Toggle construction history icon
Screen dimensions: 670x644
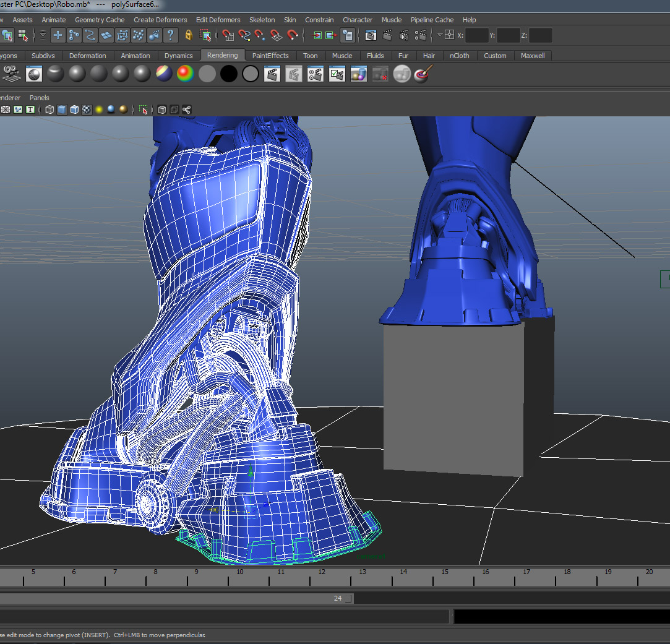pyautogui.click(x=348, y=35)
